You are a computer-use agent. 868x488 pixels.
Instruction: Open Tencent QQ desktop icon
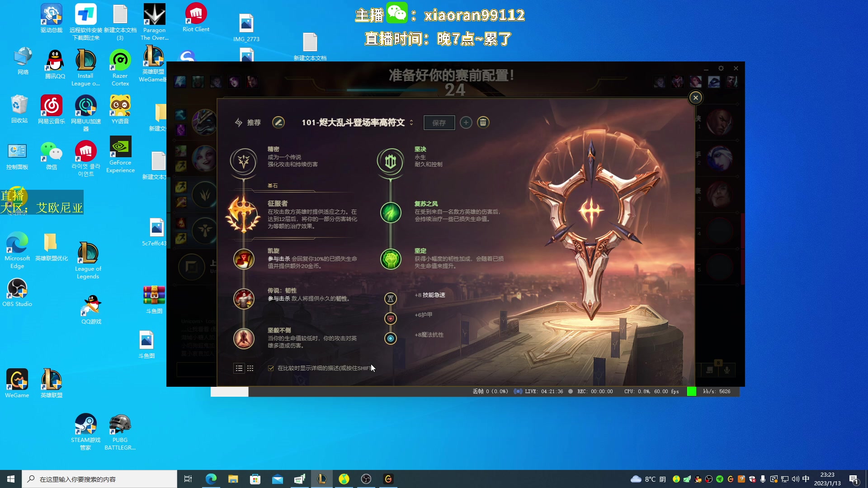[x=55, y=64]
